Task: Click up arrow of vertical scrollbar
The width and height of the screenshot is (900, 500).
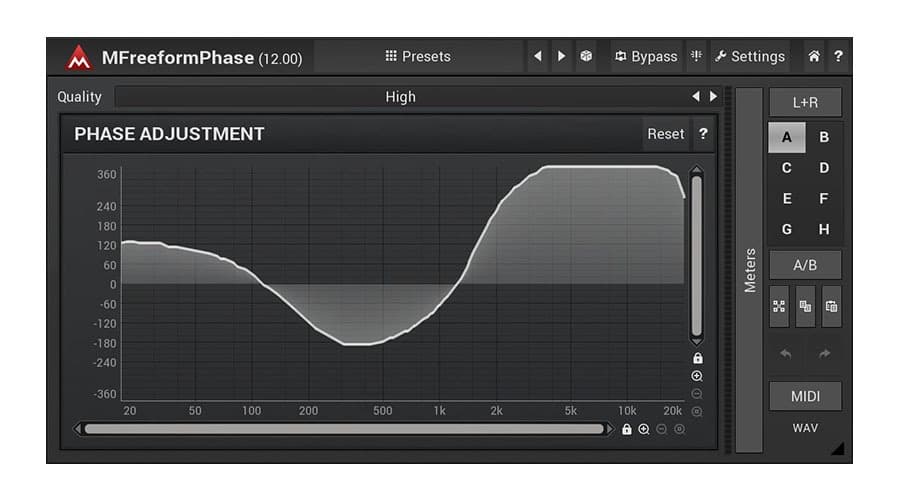Action: tap(697, 170)
